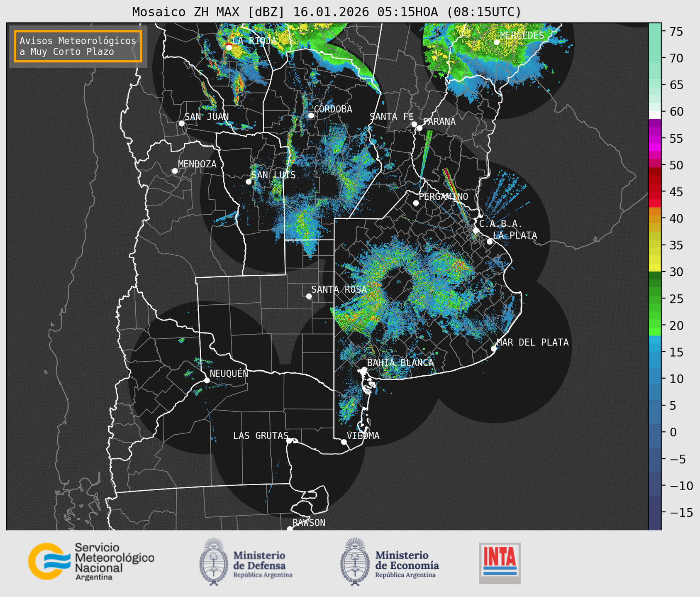Select the SANTA FE city label

coord(392,117)
